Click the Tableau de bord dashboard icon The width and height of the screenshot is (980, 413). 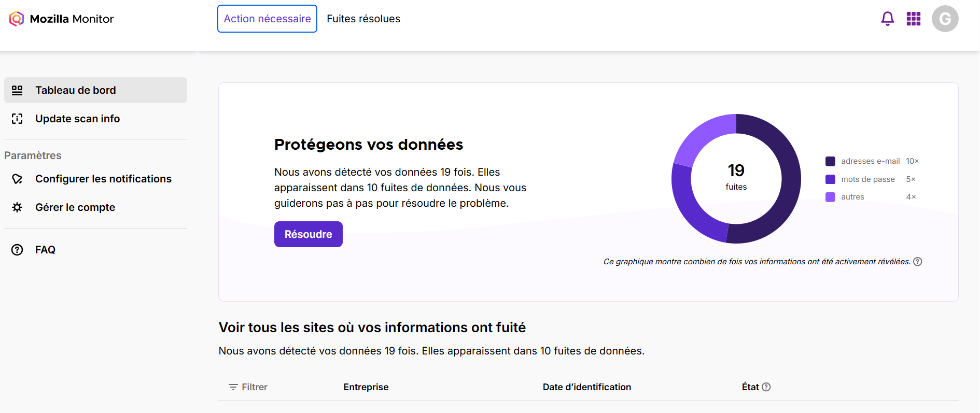tap(17, 90)
